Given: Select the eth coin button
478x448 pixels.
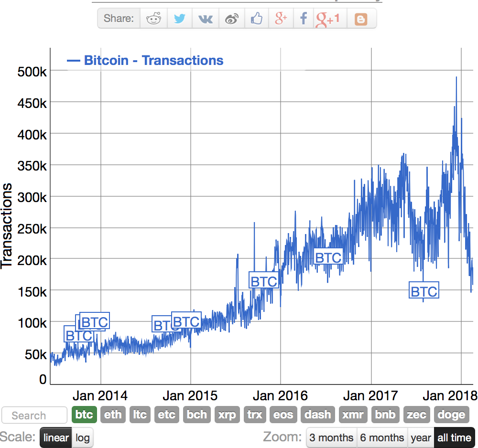Looking at the screenshot, I should [113, 415].
